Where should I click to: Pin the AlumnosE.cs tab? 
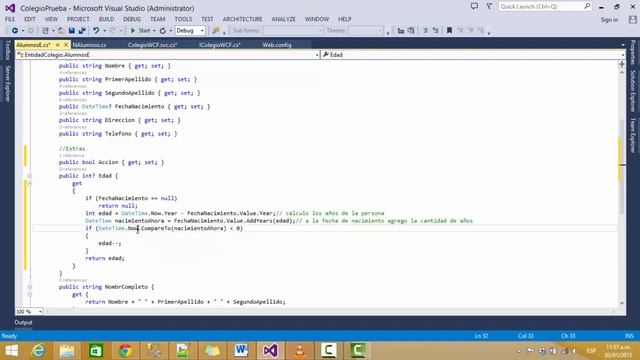[58, 45]
